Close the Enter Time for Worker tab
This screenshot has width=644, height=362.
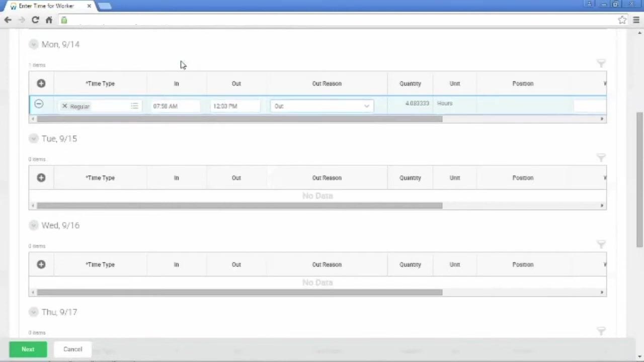point(89,6)
